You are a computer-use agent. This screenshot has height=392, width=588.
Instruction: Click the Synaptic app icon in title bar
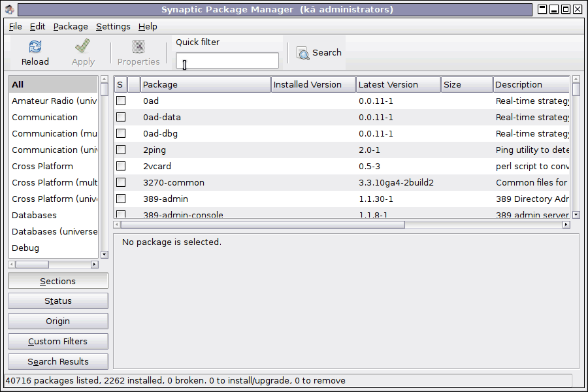pyautogui.click(x=10, y=9)
